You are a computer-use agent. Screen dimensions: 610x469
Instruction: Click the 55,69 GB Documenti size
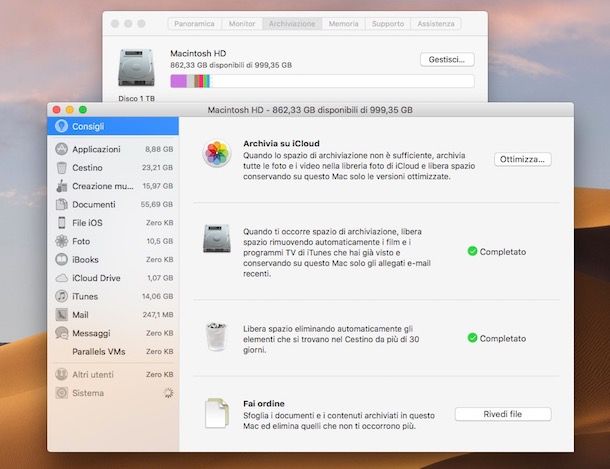157,204
